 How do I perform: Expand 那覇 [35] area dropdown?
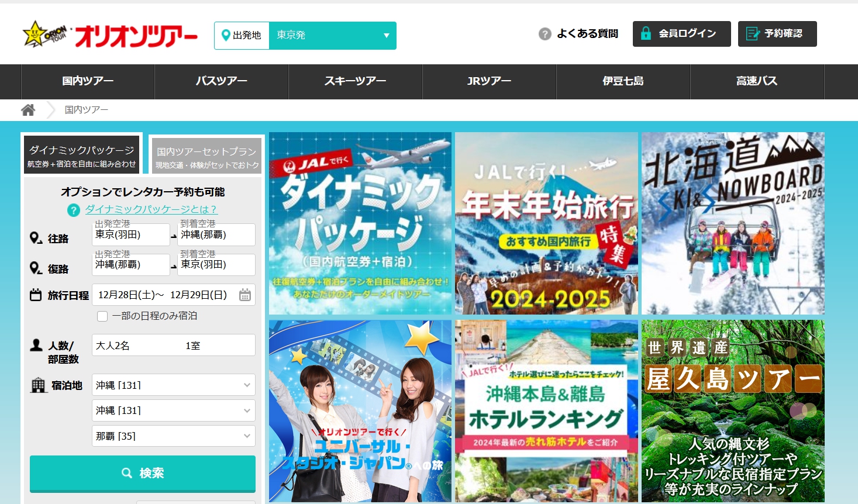tap(174, 436)
